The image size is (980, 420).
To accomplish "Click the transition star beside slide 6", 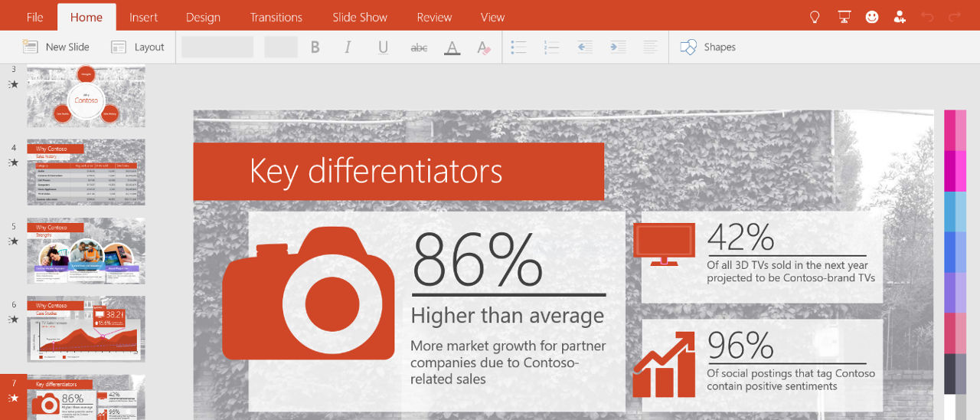I will (x=13, y=319).
